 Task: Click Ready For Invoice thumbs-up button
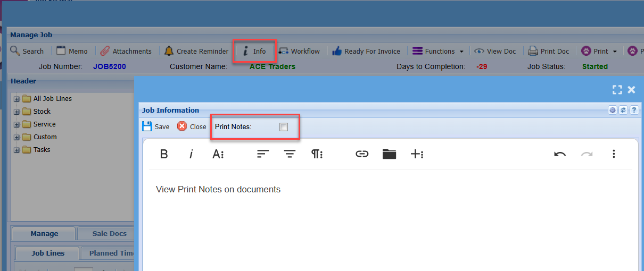[x=366, y=51]
